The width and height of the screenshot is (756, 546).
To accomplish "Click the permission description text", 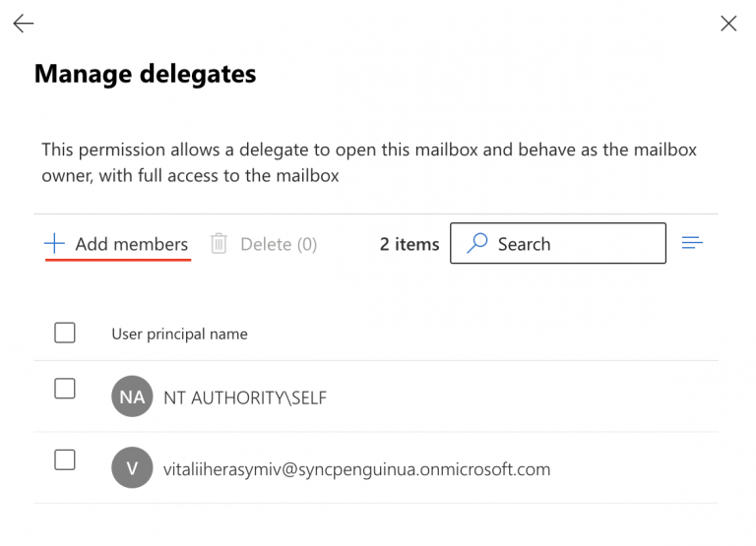I will 369,163.
